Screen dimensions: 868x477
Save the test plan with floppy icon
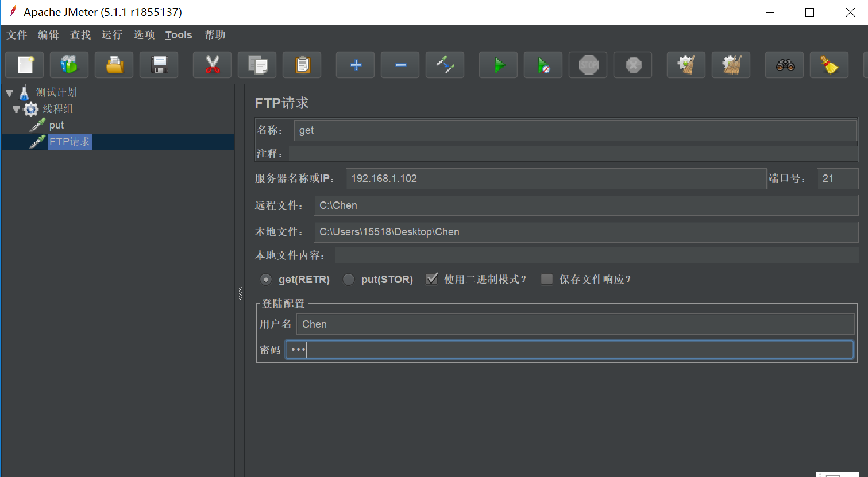tap(159, 65)
